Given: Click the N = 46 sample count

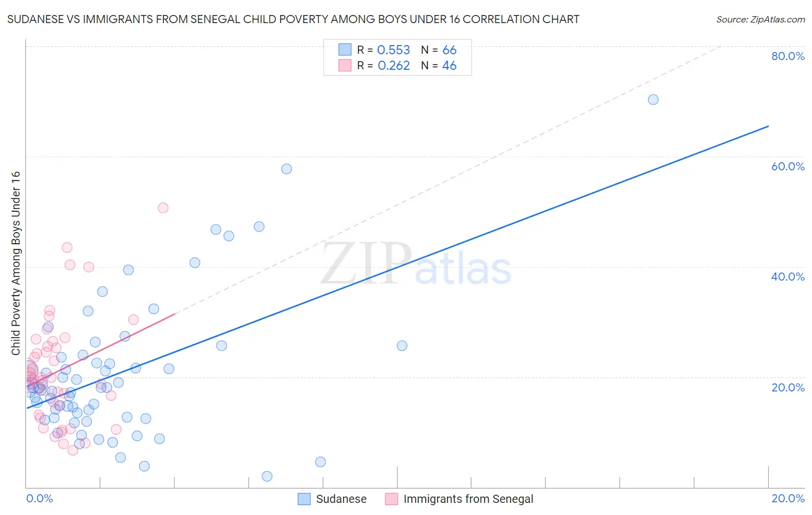Looking at the screenshot, I should point(439,65).
